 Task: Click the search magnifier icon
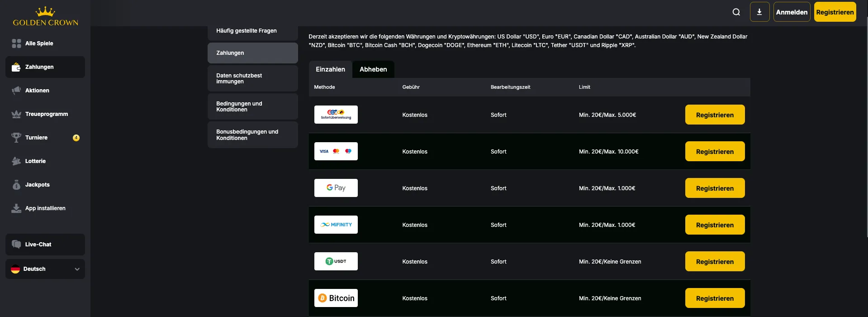736,12
